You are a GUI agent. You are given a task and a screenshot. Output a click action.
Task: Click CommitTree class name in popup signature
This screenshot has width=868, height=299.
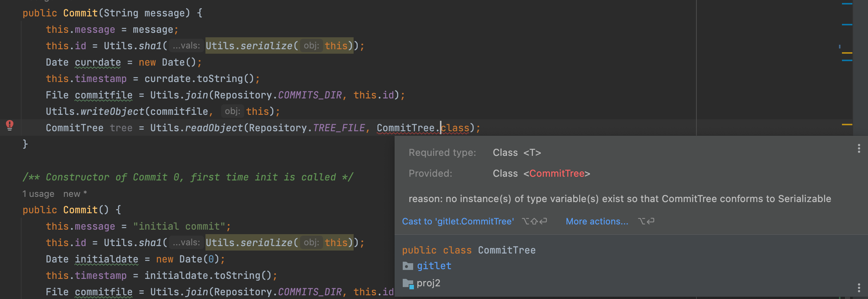(x=507, y=251)
